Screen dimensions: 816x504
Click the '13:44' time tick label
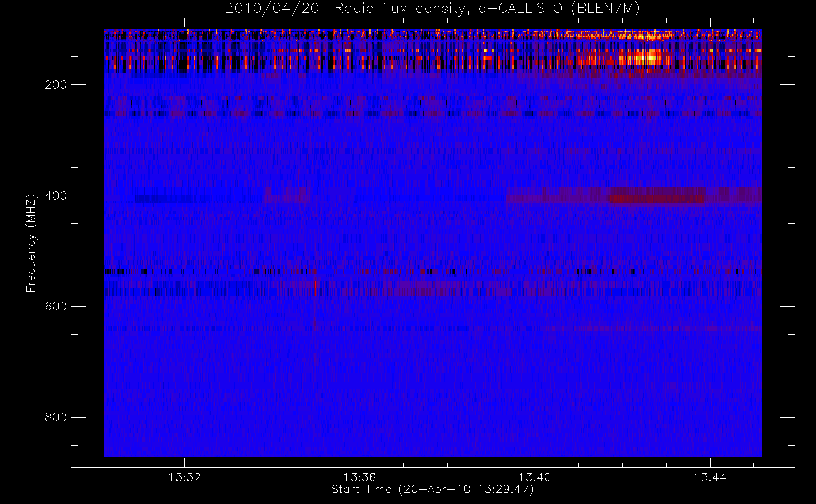[710, 477]
